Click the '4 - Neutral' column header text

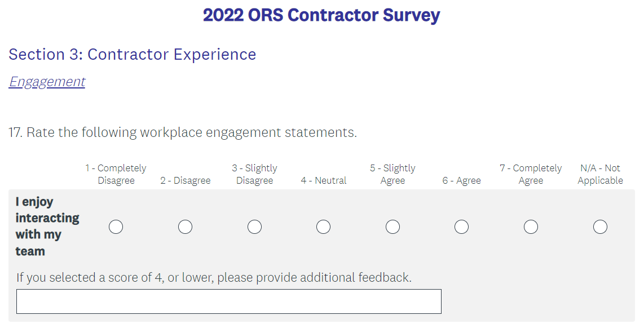click(324, 180)
